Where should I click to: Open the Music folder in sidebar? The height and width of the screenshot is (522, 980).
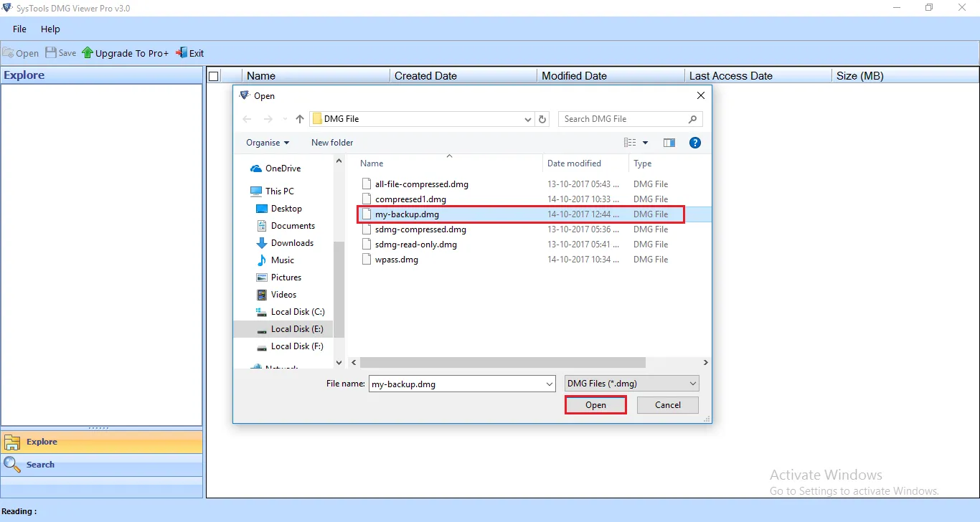tap(275, 260)
